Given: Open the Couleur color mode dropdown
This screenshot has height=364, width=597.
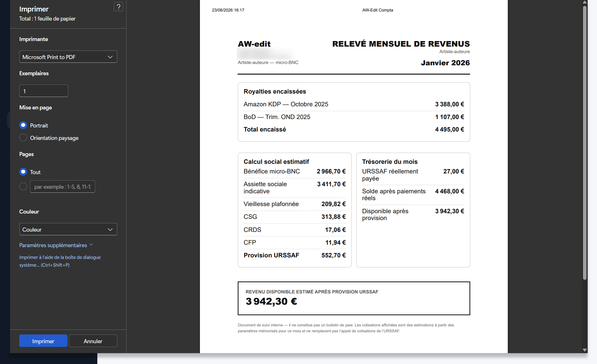Looking at the screenshot, I should [68, 229].
